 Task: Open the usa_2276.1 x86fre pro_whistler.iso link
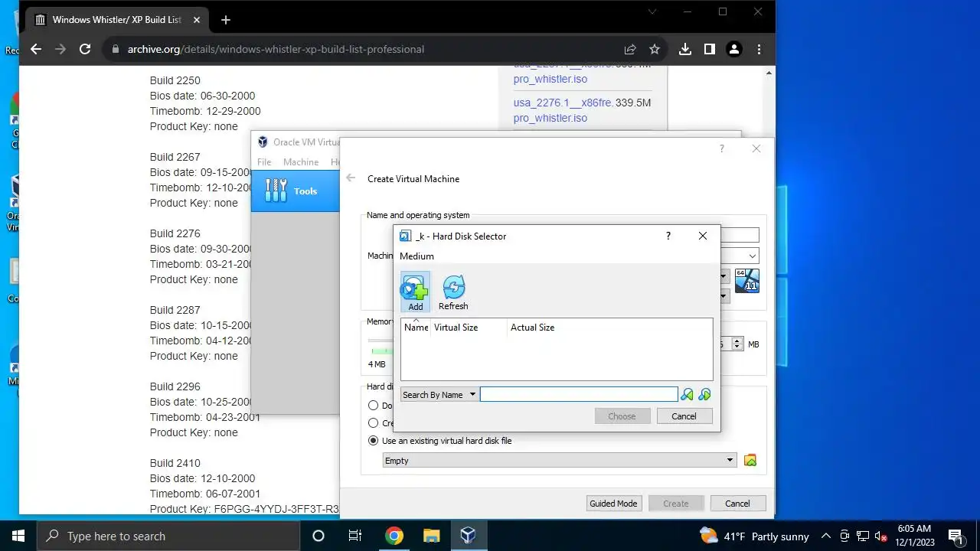tap(563, 110)
